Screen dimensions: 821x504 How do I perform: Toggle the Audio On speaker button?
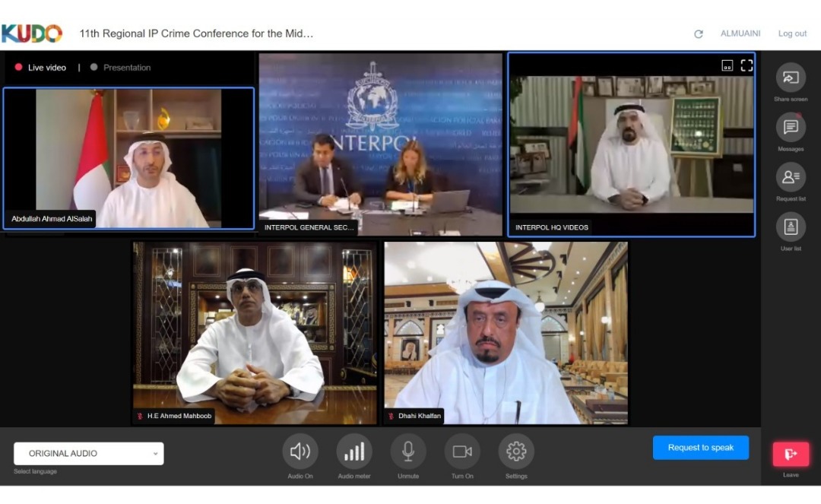pyautogui.click(x=300, y=451)
